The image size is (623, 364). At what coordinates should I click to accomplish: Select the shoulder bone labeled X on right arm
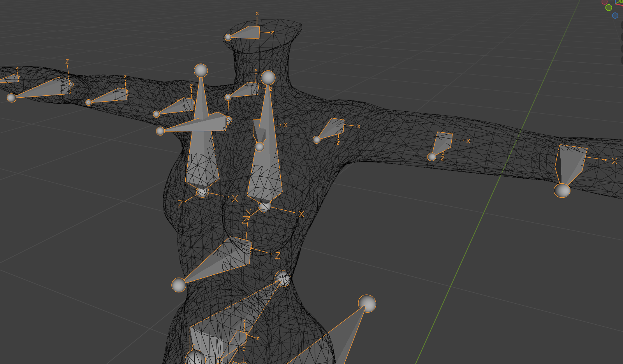332,128
